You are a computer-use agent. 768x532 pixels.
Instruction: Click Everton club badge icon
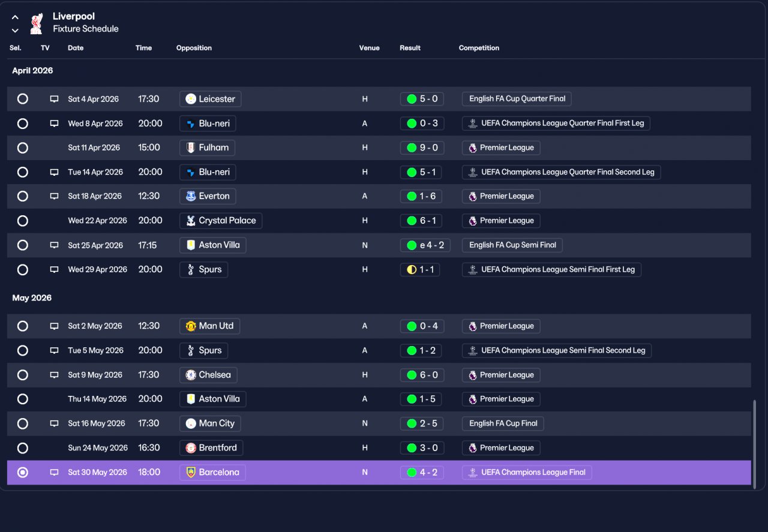pos(191,196)
